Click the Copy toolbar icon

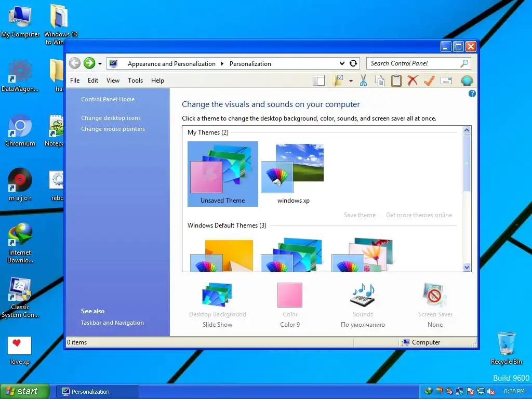[380, 81]
